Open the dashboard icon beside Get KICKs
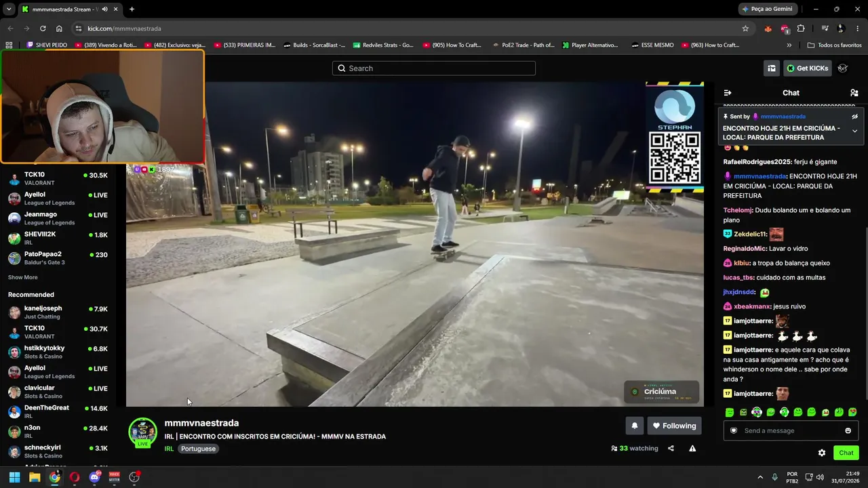868x488 pixels. pyautogui.click(x=772, y=68)
